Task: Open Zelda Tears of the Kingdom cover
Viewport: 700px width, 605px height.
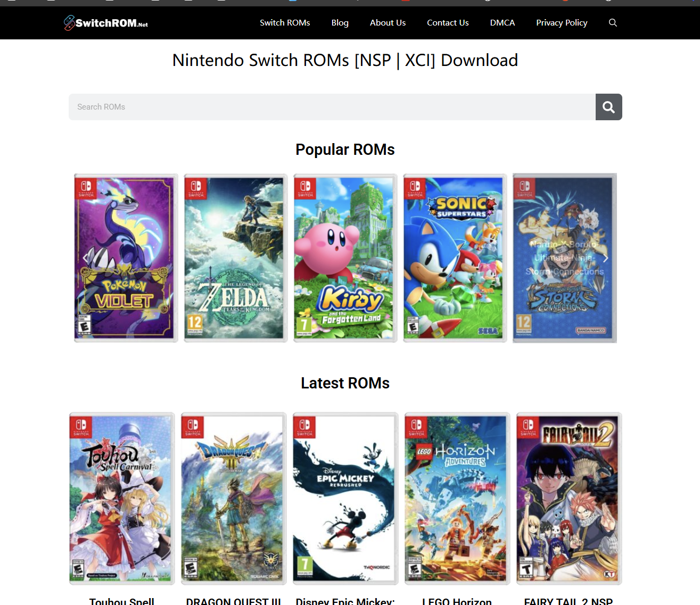Action: pyautogui.click(x=235, y=258)
